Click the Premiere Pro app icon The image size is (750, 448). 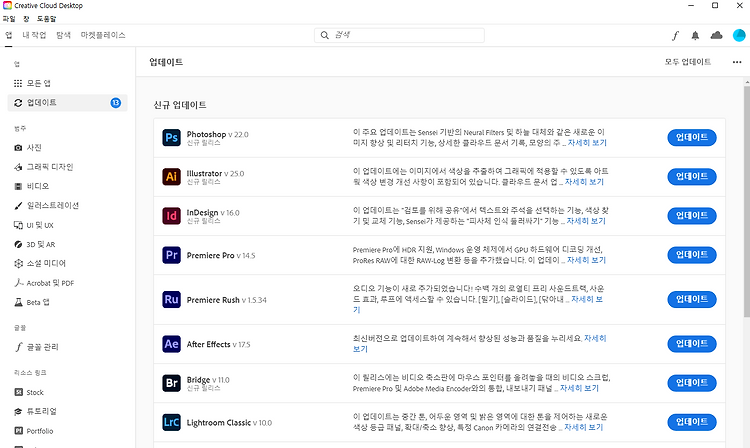coord(171,255)
